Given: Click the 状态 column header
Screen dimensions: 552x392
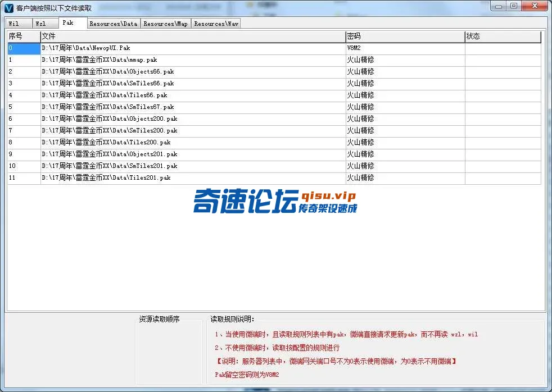Looking at the screenshot, I should coord(503,37).
